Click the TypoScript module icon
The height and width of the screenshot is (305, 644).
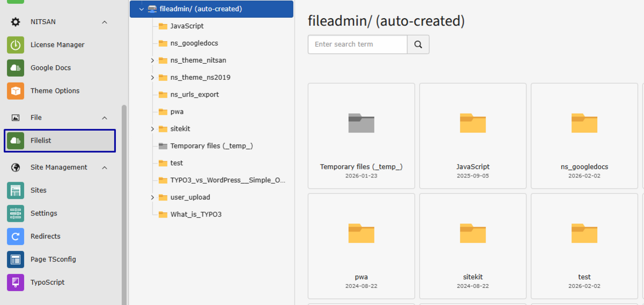pyautogui.click(x=16, y=282)
